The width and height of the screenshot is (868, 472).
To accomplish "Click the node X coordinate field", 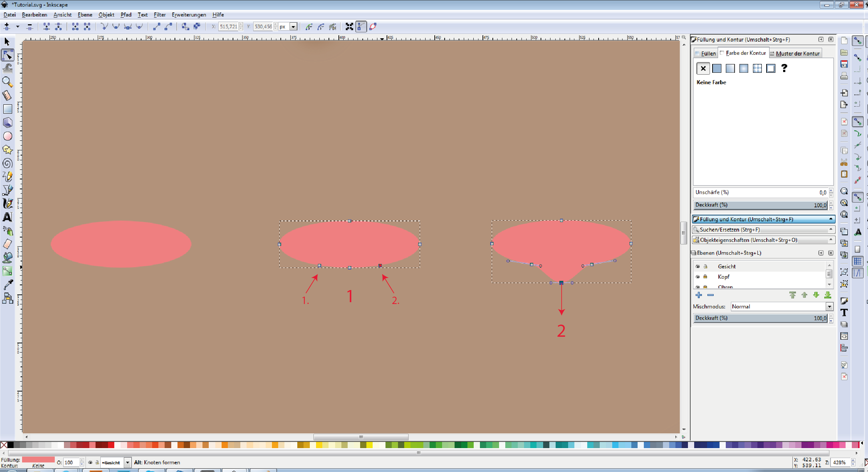I will tap(228, 26).
